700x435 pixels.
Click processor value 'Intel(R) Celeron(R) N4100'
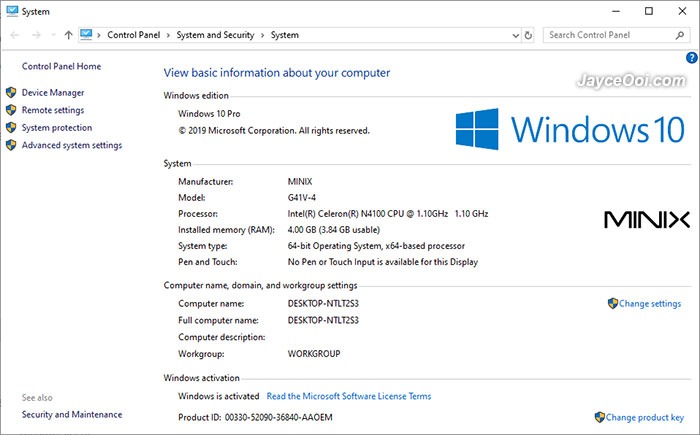(388, 213)
